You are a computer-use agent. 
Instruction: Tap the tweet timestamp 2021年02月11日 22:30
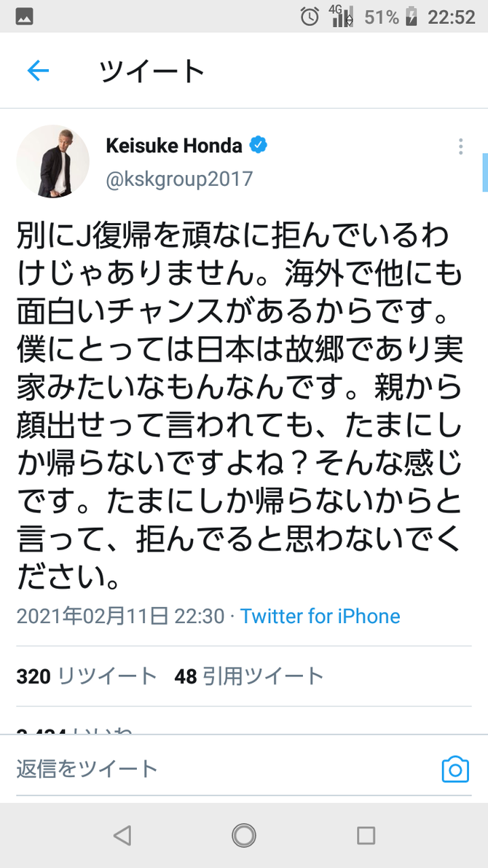pos(121,616)
